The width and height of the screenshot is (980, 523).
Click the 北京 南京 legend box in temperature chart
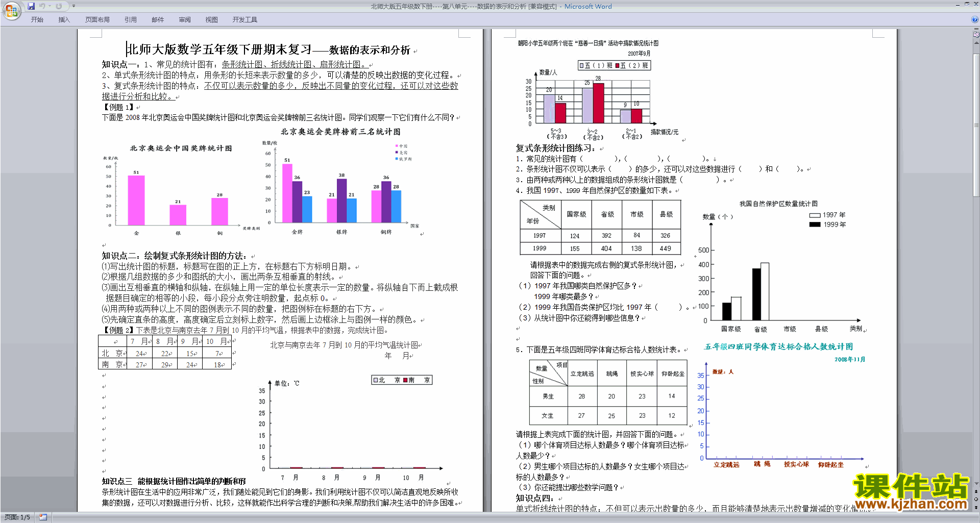coord(402,380)
